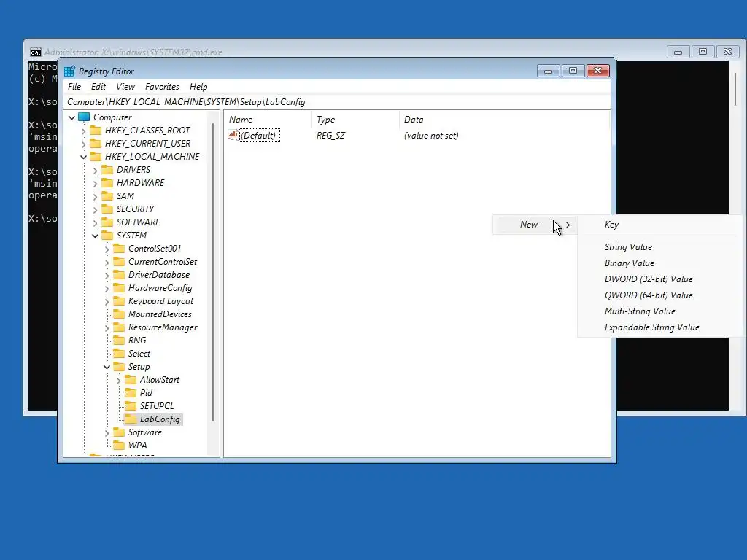
Task: Expand the HKEY_CURRENT_USER node
Action: [x=83, y=144]
